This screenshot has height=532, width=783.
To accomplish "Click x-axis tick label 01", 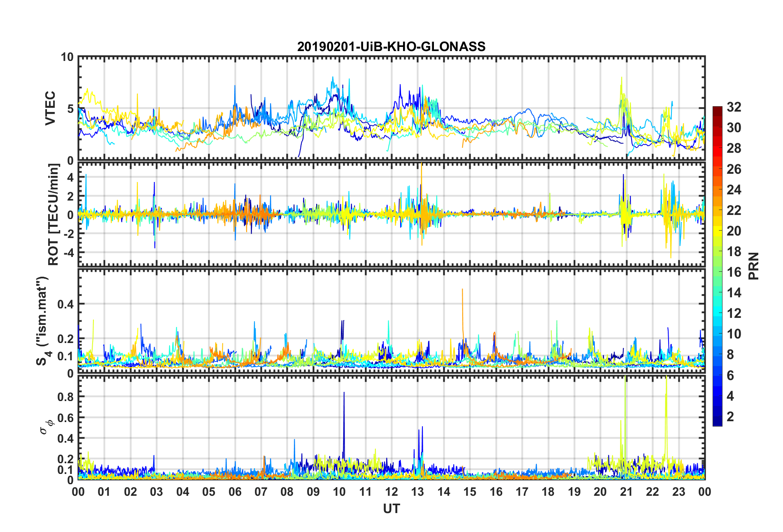I will (x=104, y=492).
